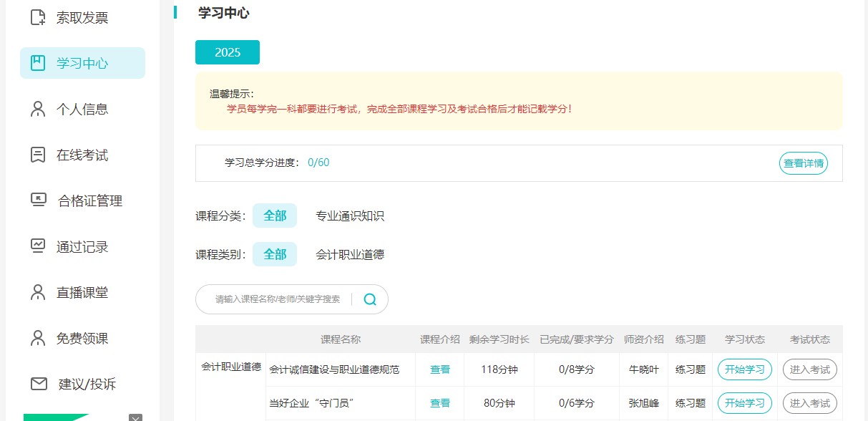Click the magnifier search icon
868x421 pixels.
click(370, 299)
